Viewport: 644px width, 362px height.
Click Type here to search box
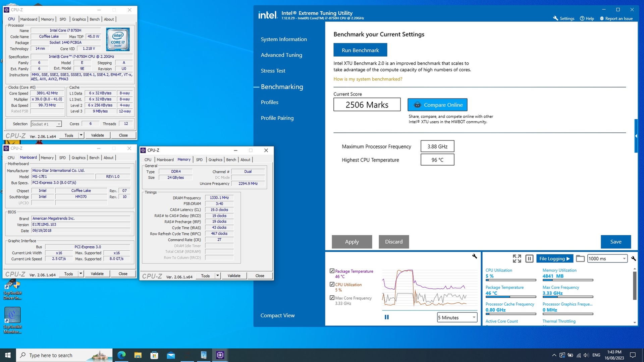64,355
